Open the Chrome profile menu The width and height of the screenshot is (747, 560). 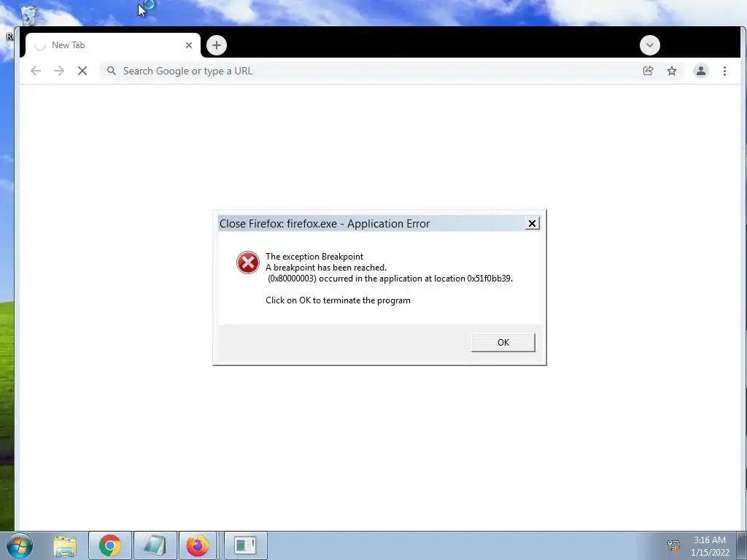(701, 71)
